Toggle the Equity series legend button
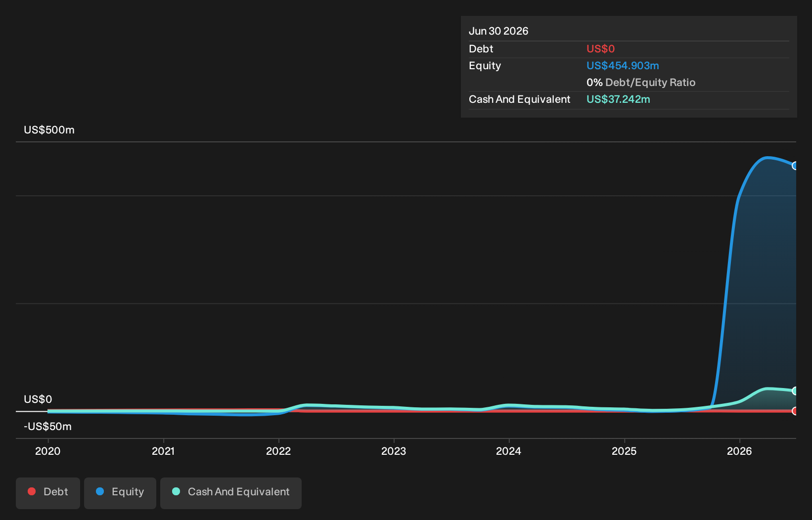812x520 pixels. click(x=120, y=493)
